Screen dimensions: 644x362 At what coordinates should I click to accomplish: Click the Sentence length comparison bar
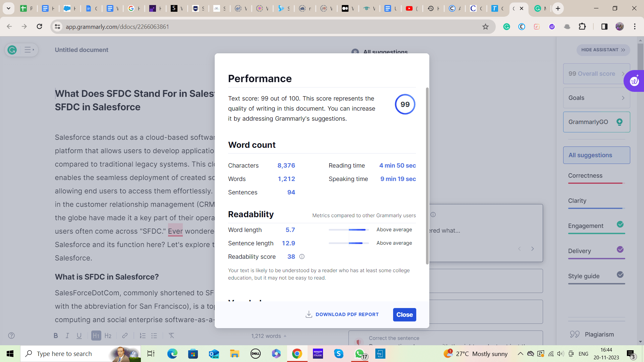349,243
